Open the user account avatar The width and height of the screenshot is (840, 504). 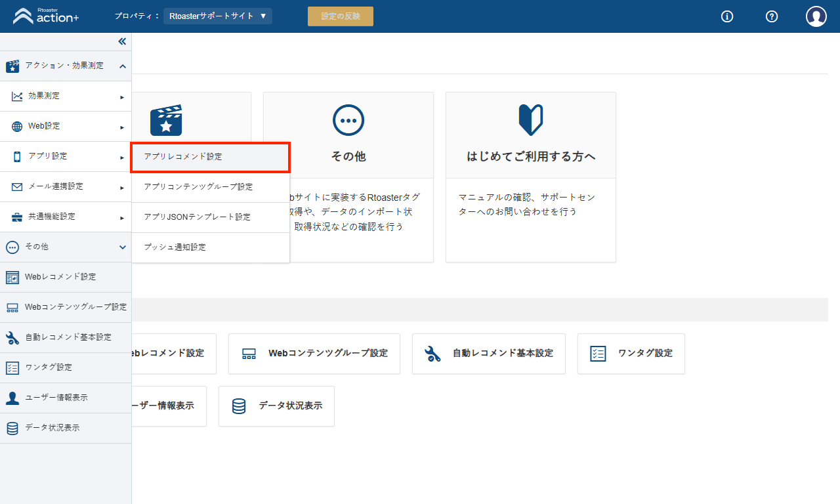816,16
